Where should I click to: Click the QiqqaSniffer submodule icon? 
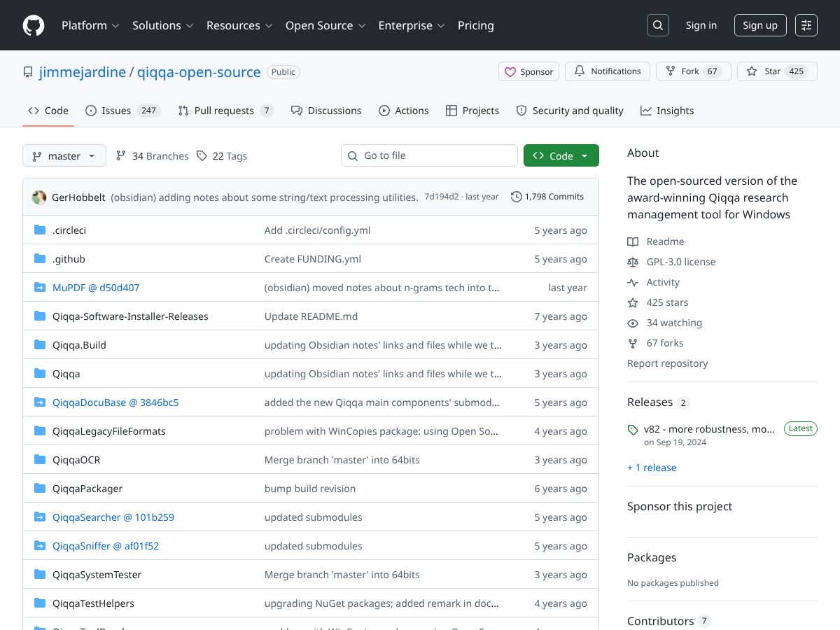[40, 546]
